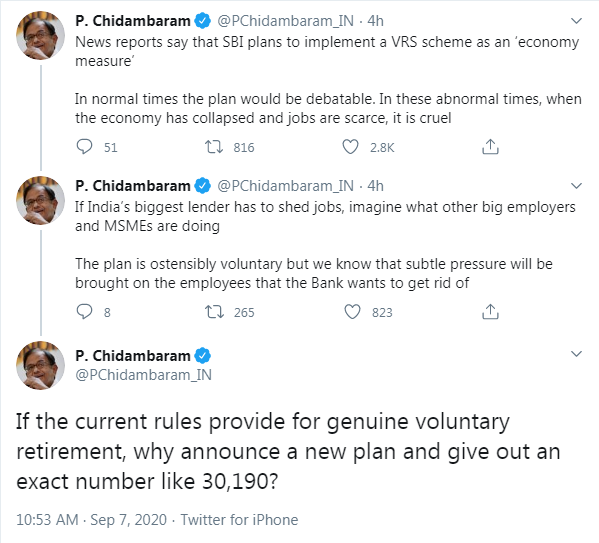The width and height of the screenshot is (599, 543).
Task: Retweet the tweet with 265 retweets
Action: pos(214,312)
